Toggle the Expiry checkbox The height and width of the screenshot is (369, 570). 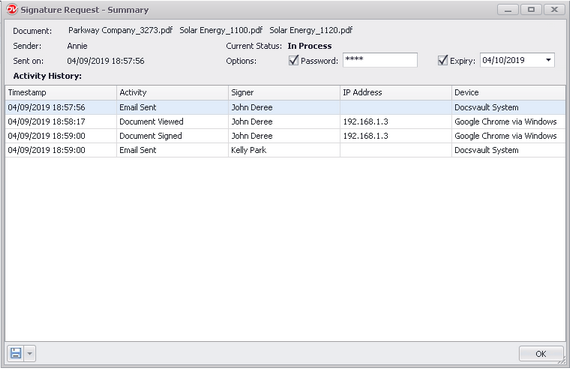coord(442,60)
